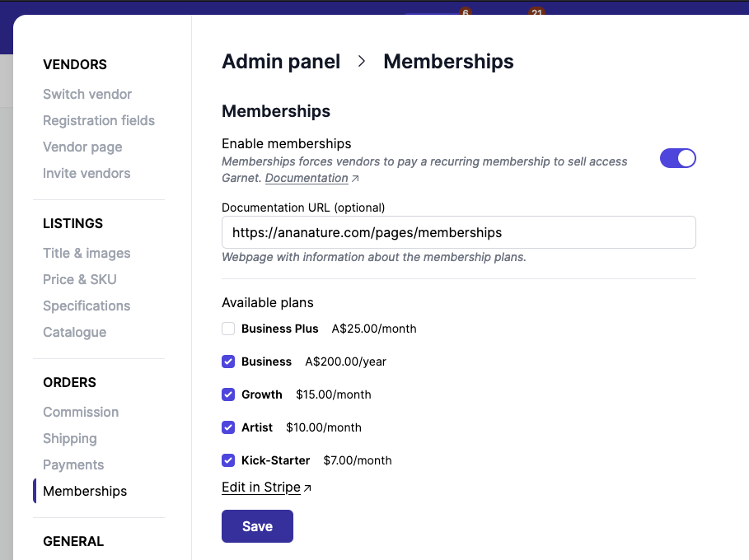
Task: Check the Business Plus plan checkbox
Action: tap(227, 328)
